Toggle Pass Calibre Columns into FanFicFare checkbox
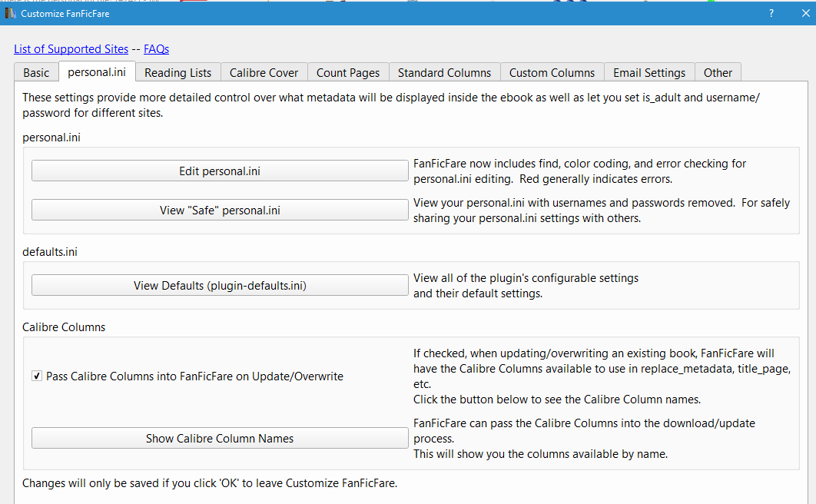 [x=36, y=376]
